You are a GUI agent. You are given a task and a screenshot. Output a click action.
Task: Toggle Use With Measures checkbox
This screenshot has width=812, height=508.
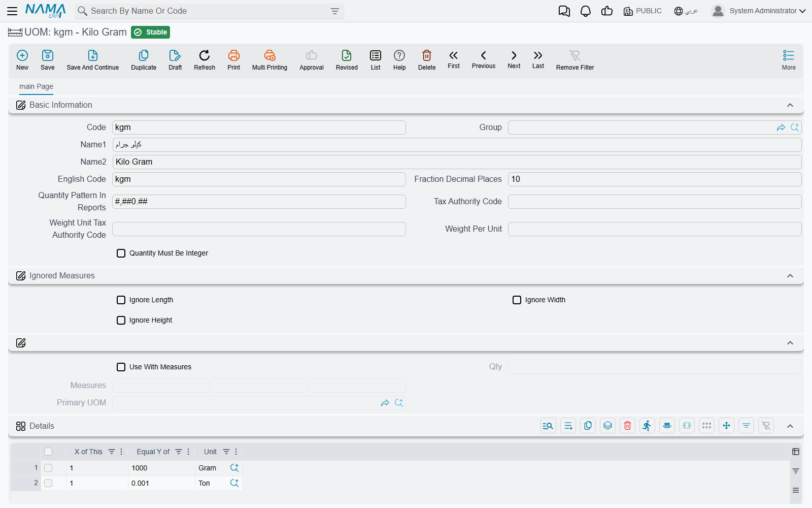pos(121,367)
